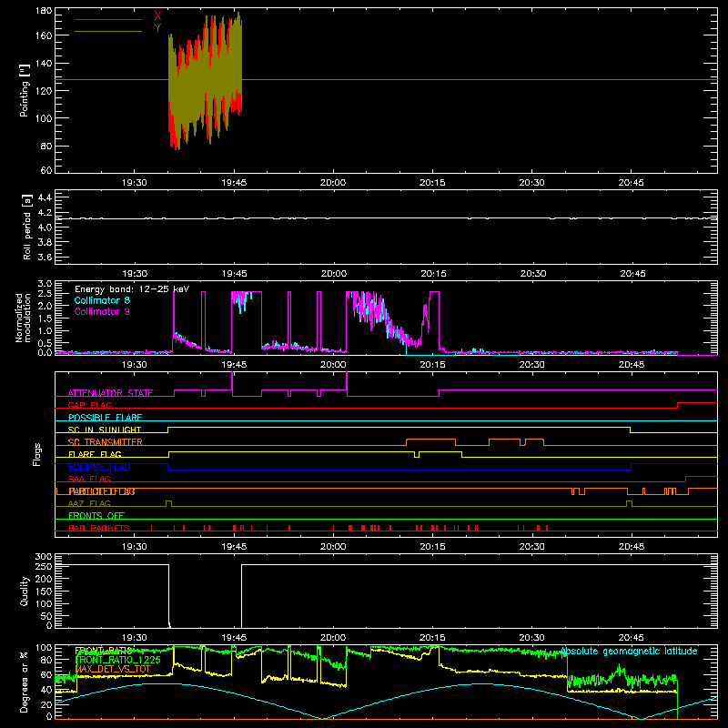Screen dimensions: 728x728
Task: Select the red X legend label
Action: (157, 15)
